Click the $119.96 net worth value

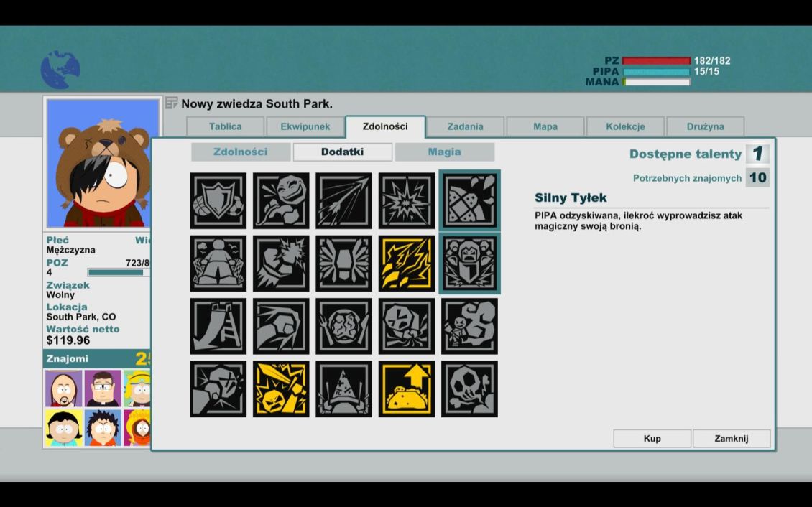68,340
